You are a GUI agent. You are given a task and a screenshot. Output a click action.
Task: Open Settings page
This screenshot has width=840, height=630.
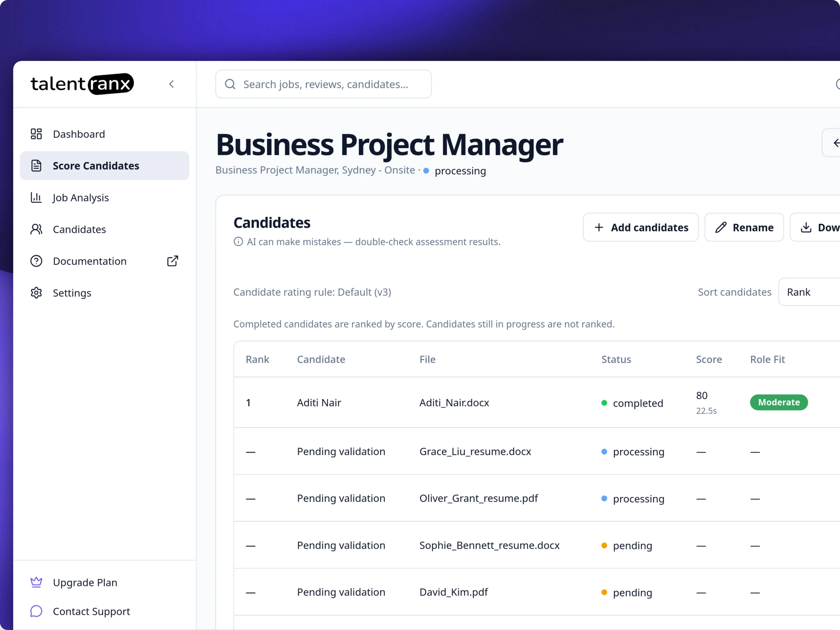click(x=104, y=293)
